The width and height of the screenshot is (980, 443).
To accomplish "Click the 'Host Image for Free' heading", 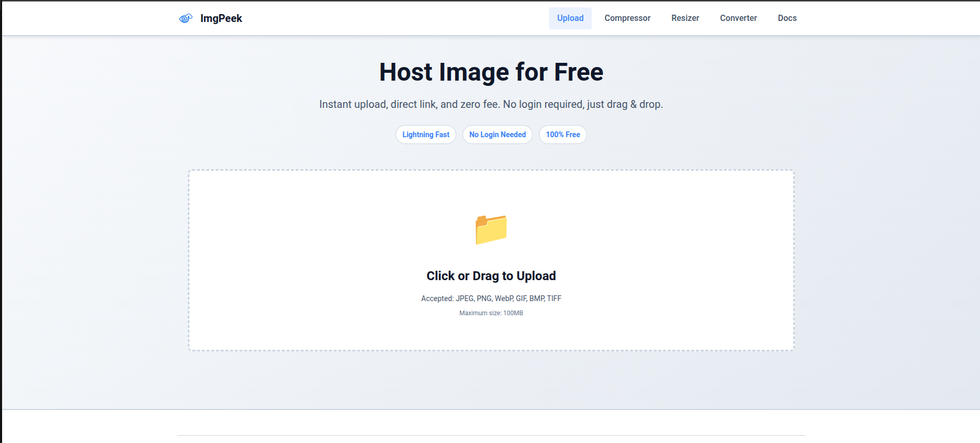I will [x=491, y=72].
